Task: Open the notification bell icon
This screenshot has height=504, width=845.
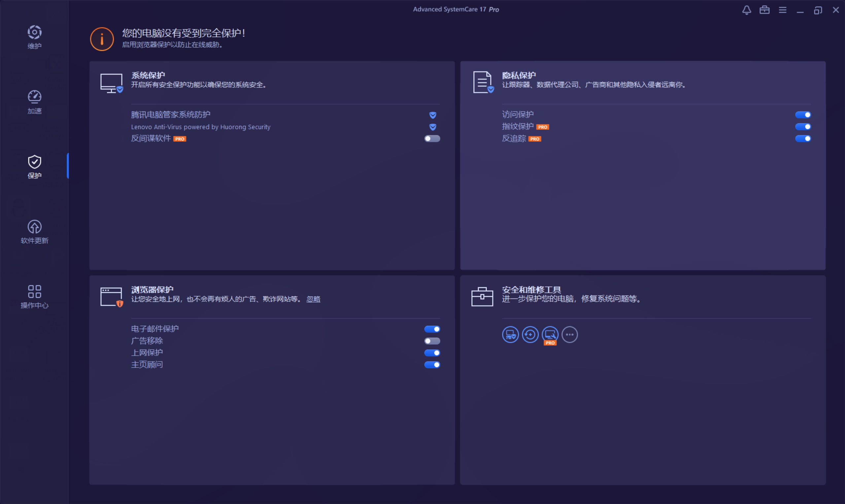Action: (x=746, y=10)
